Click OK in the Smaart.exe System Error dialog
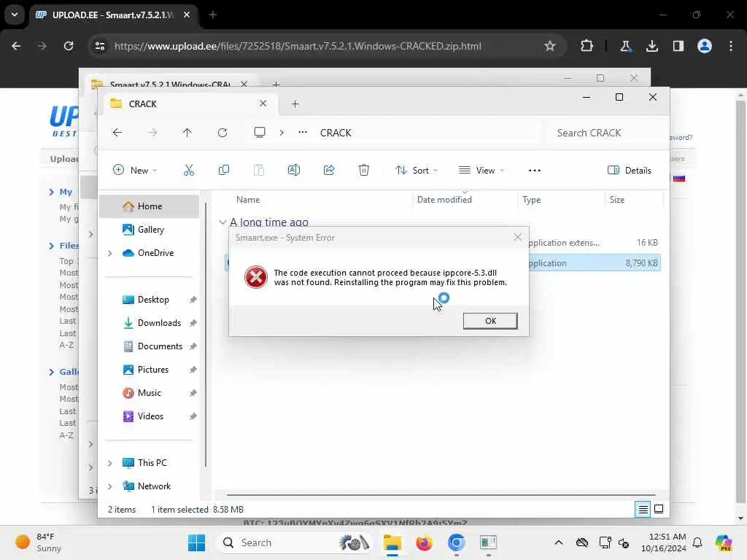This screenshot has height=560, width=747. click(x=489, y=321)
